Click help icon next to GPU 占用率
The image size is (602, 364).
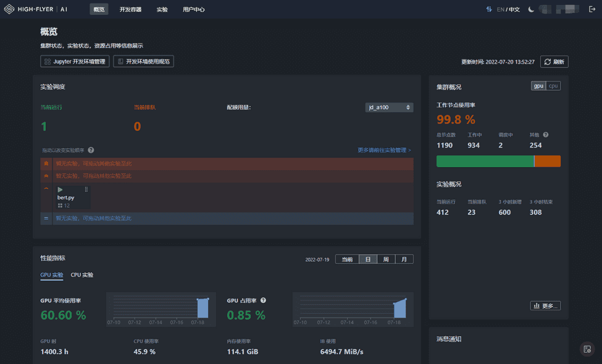(263, 300)
